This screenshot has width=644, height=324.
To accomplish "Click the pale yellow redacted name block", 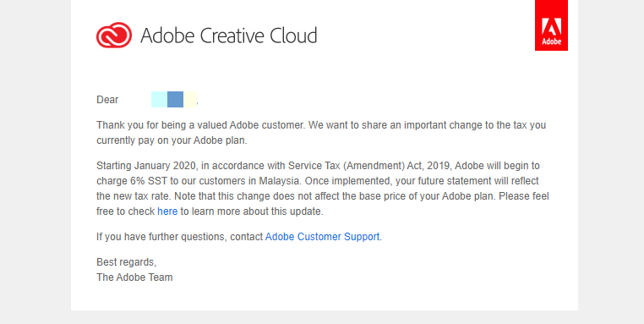I will click(x=190, y=100).
